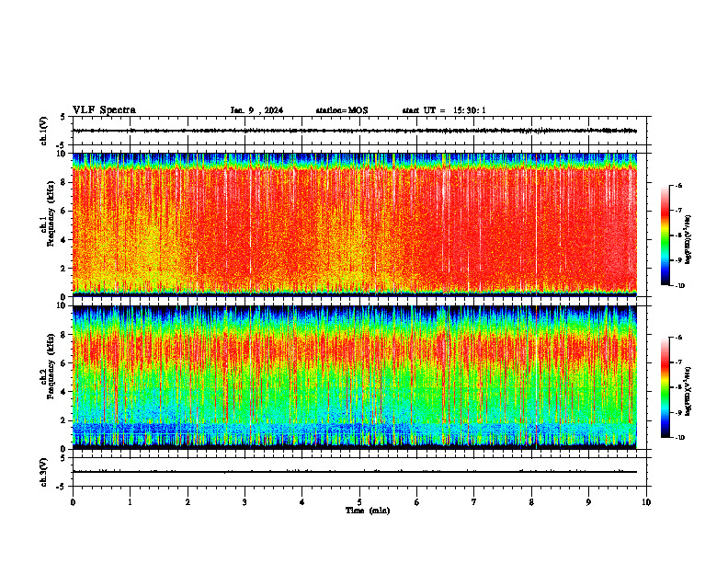Screen dimensions: 728x563
Task: Click ch.2 color bar "log(PSD)" units label
Action: click(688, 391)
